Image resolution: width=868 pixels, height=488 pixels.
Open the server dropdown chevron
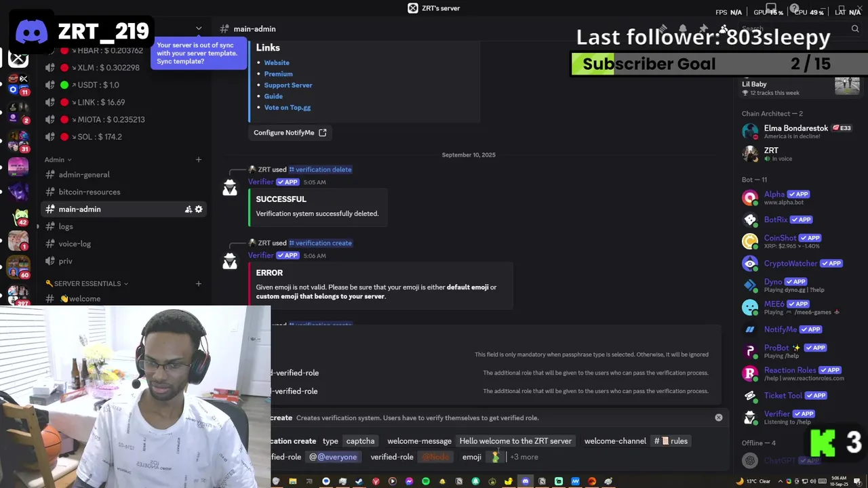pyautogui.click(x=199, y=28)
